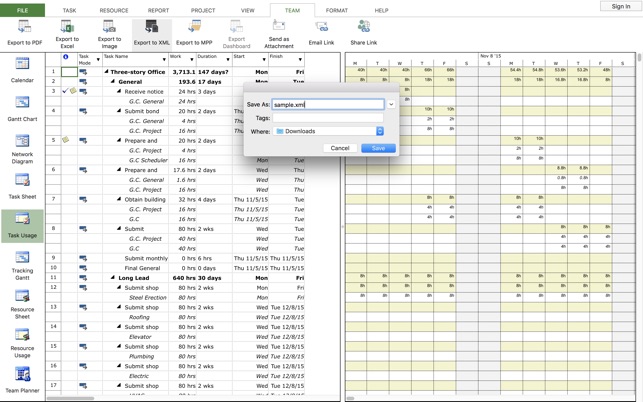This screenshot has width=643, height=402.
Task: Switch to the TASK ribbon tab
Action: click(69, 10)
